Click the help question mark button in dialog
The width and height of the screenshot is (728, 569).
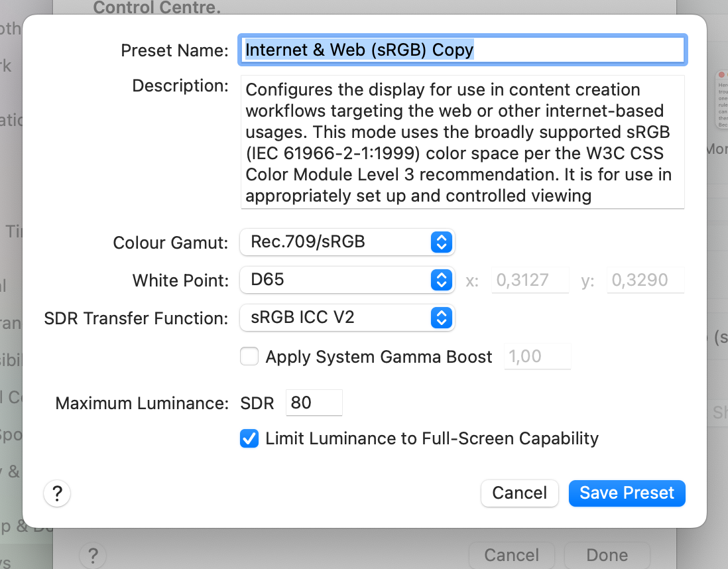tap(57, 493)
